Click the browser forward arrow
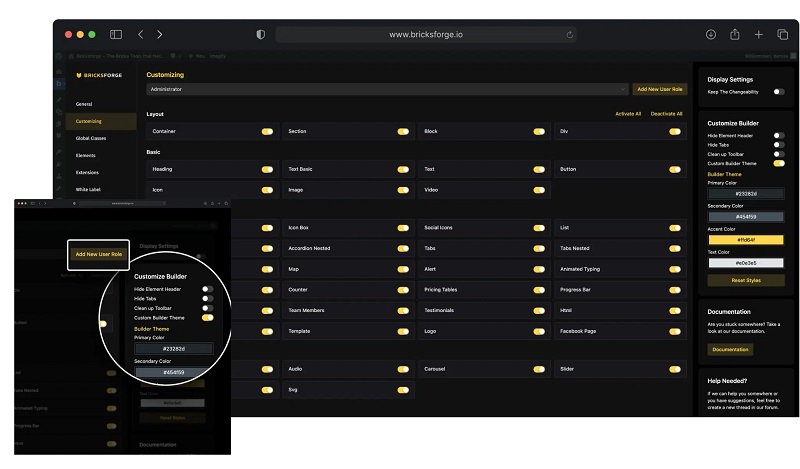The width and height of the screenshot is (800, 469). tap(165, 34)
